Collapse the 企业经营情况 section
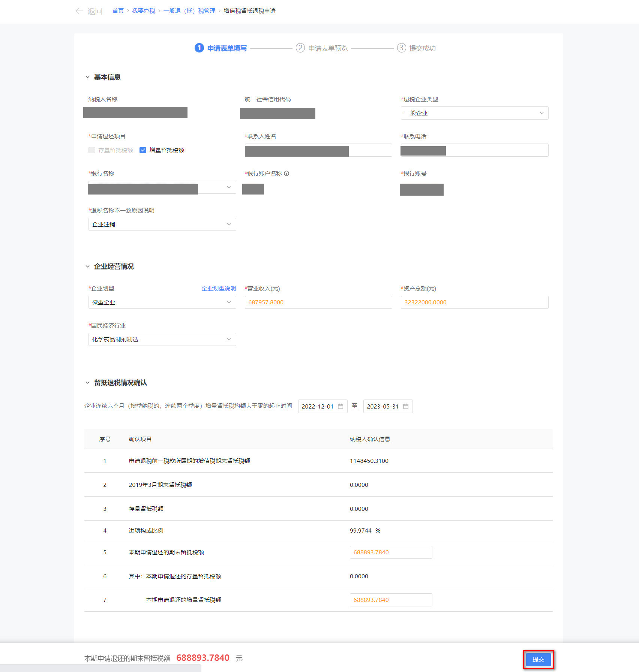Image resolution: width=639 pixels, height=672 pixels. 87,266
